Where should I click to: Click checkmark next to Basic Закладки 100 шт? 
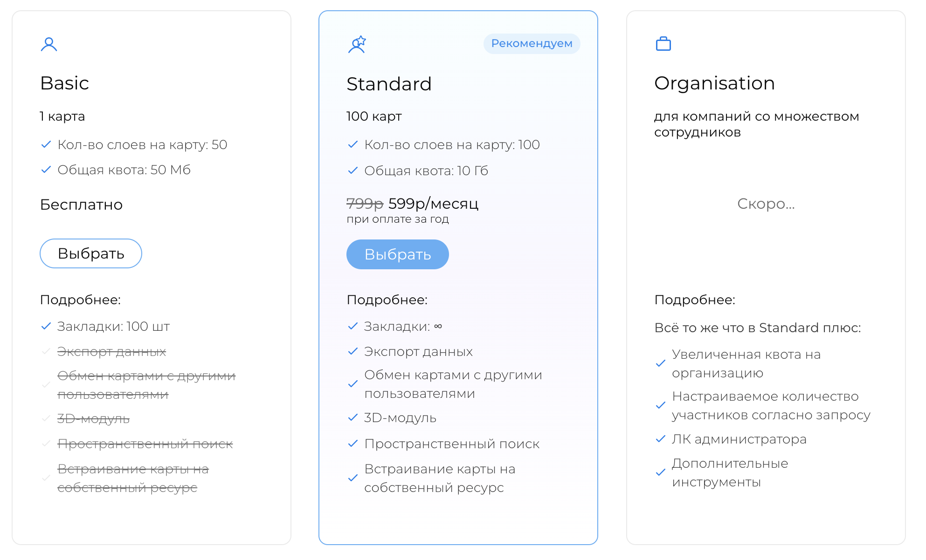click(46, 326)
